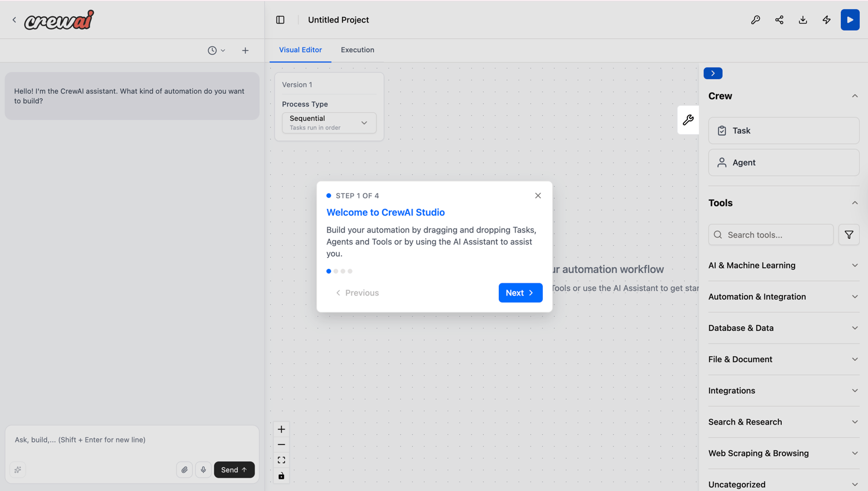Expand the Web Scraping & Browsing category

point(784,453)
